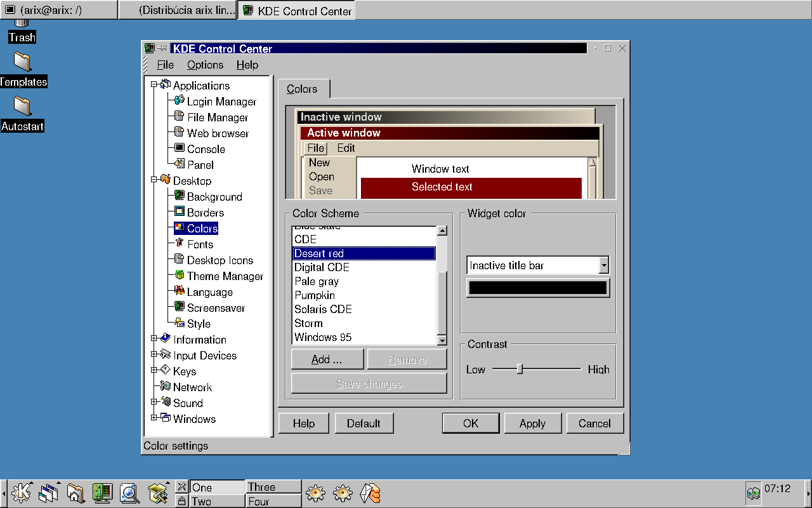Image resolution: width=812 pixels, height=508 pixels.
Task: Click the color scheme list's down arrow
Action: [442, 340]
